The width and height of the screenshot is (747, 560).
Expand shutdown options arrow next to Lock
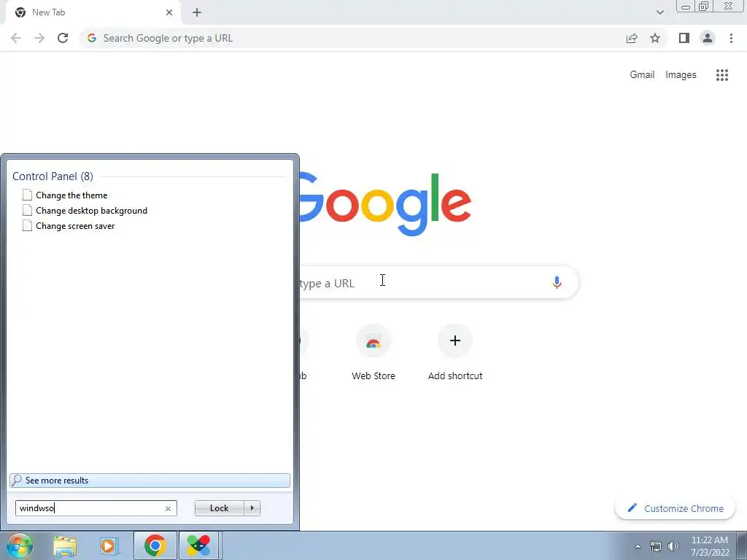(x=252, y=508)
